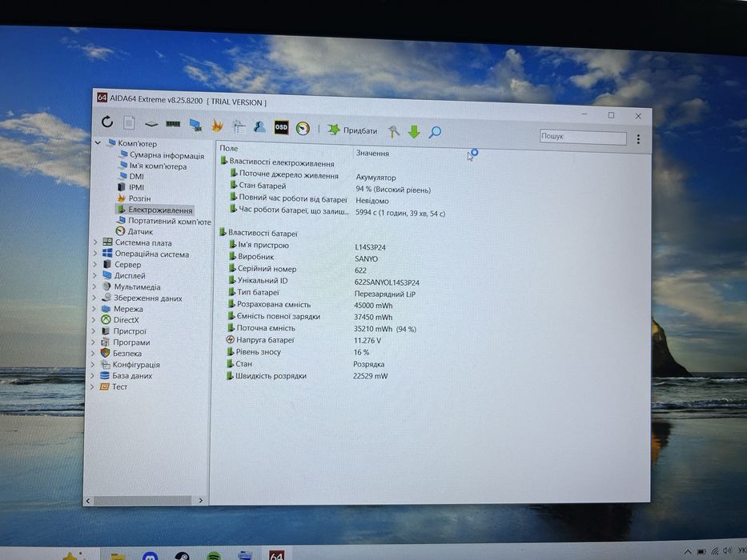Click the tree panel's right scroll arrow

click(201, 501)
